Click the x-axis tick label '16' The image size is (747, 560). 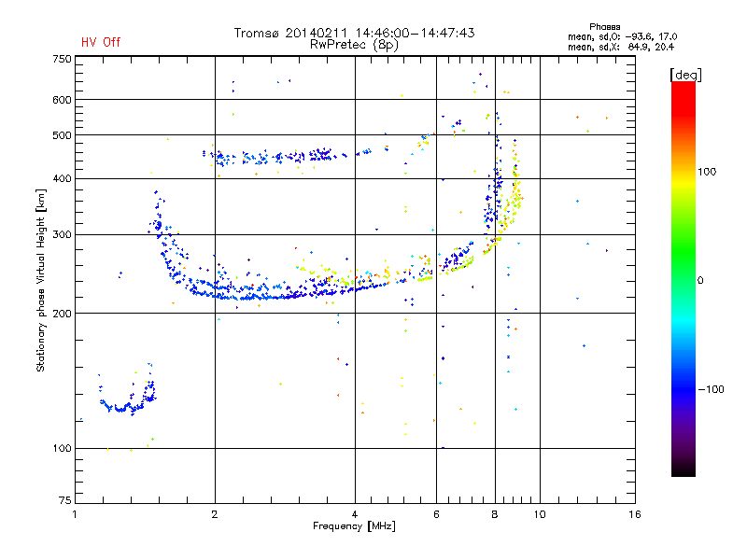635,514
